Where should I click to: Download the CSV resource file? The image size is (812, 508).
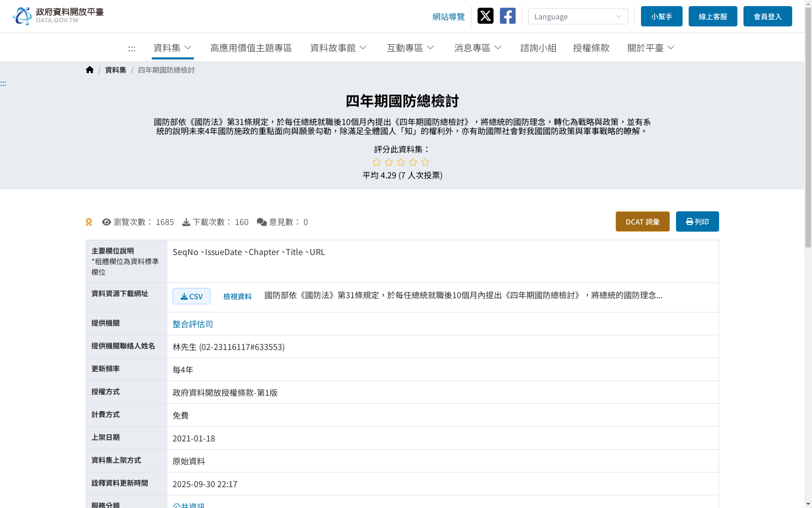click(x=191, y=296)
